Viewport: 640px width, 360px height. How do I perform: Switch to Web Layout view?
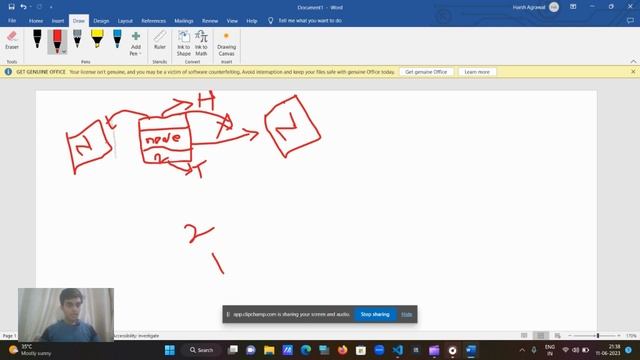point(557,336)
